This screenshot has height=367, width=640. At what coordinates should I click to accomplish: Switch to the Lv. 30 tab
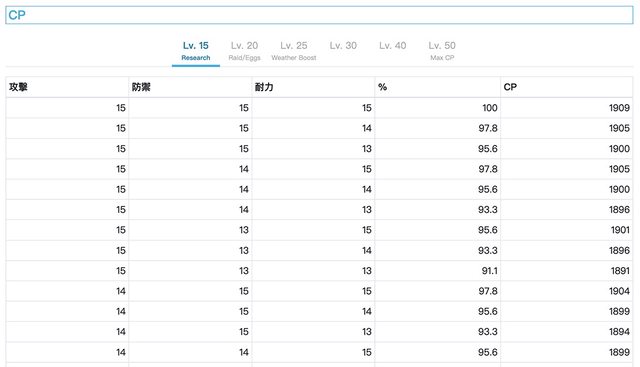(x=343, y=51)
